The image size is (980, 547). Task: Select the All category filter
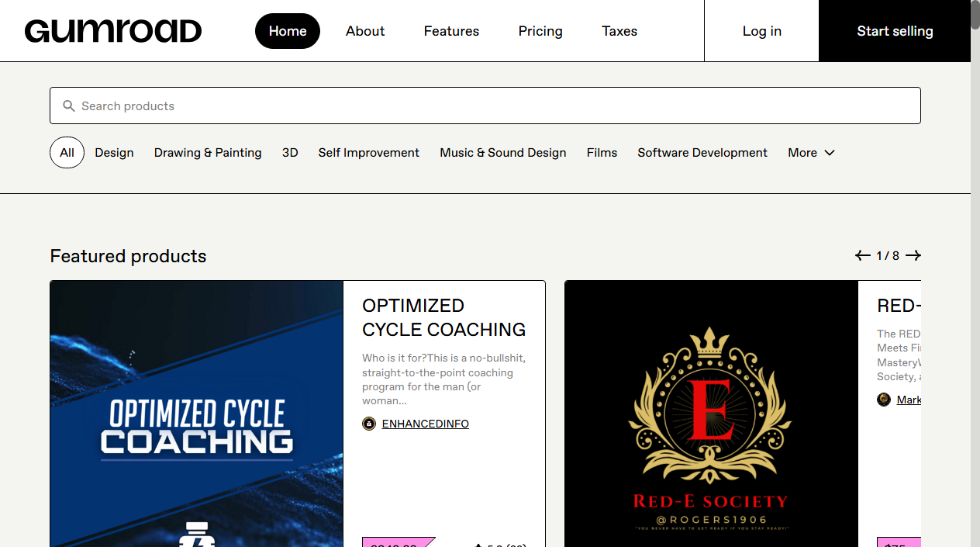click(67, 153)
